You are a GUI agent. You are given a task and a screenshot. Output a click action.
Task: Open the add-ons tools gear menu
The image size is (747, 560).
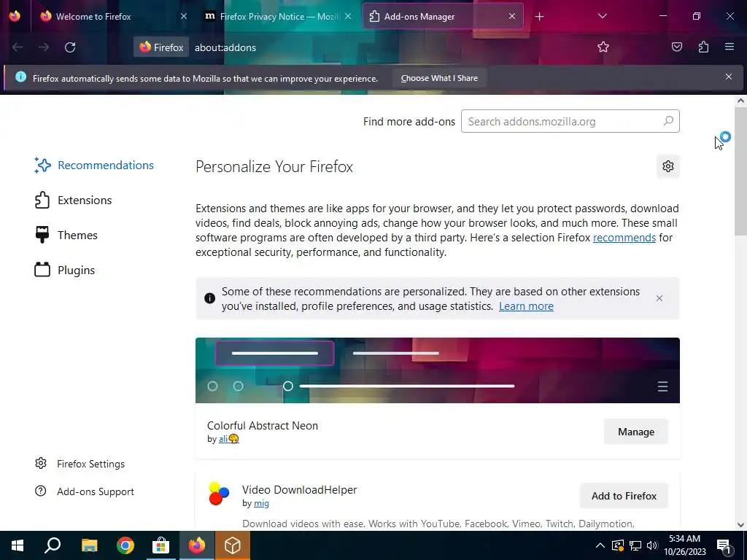(668, 166)
